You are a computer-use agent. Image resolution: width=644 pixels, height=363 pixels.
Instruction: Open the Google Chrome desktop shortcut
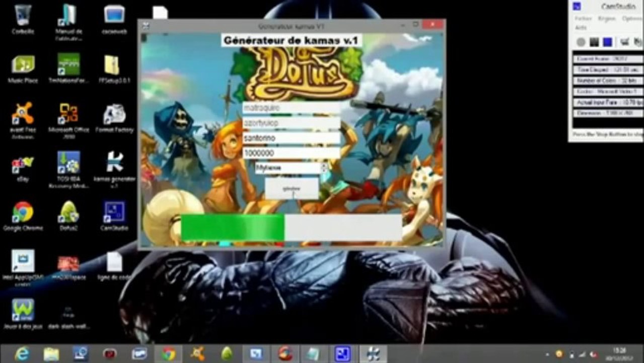(x=23, y=217)
